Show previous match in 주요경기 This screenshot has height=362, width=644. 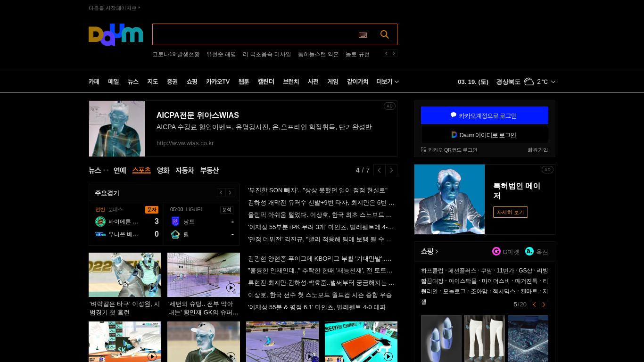tap(221, 192)
